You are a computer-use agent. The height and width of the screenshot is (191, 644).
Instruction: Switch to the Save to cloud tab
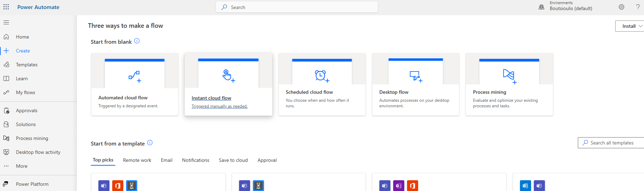coord(233,160)
